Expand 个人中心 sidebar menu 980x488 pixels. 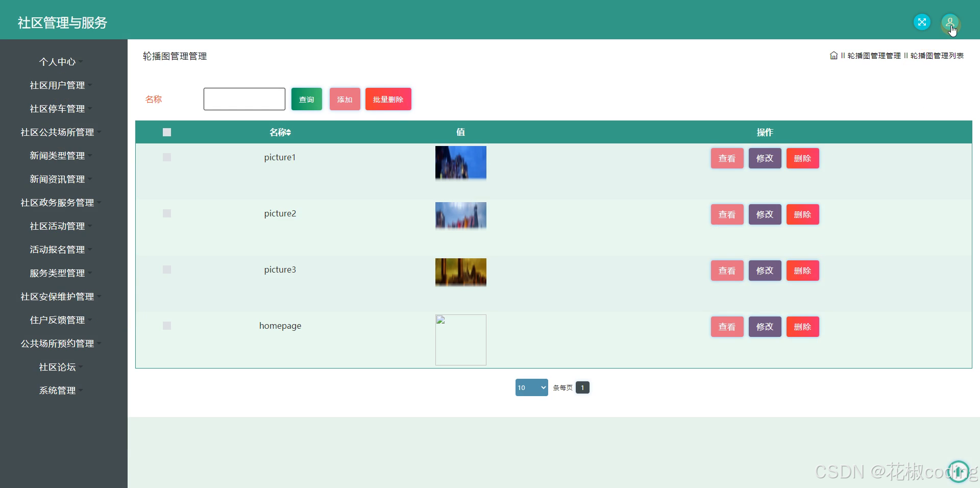click(61, 62)
